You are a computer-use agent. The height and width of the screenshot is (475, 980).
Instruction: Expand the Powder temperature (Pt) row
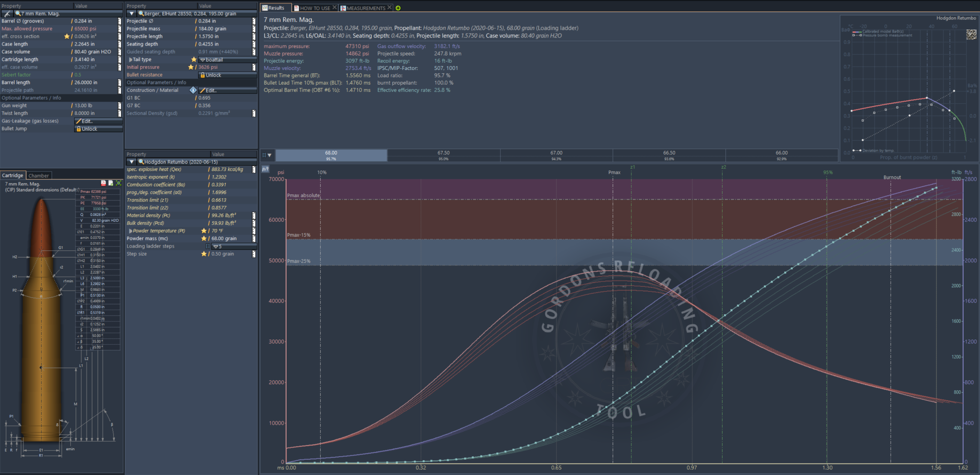(x=130, y=231)
